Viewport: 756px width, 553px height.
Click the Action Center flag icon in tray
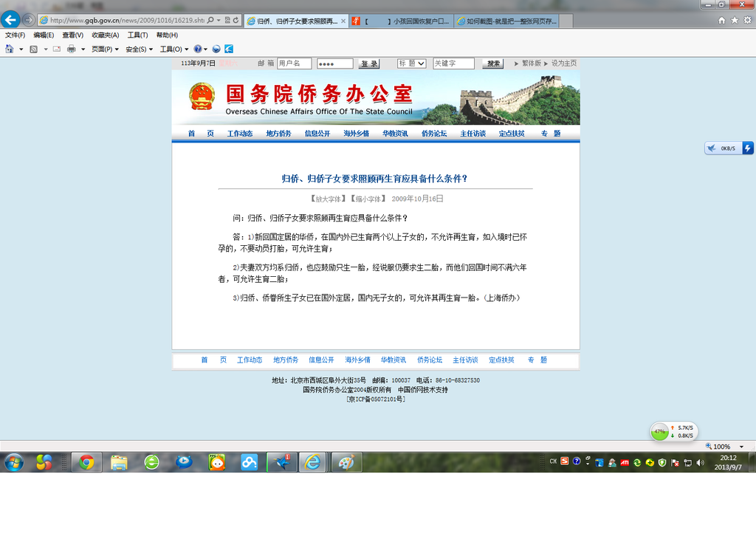(675, 463)
